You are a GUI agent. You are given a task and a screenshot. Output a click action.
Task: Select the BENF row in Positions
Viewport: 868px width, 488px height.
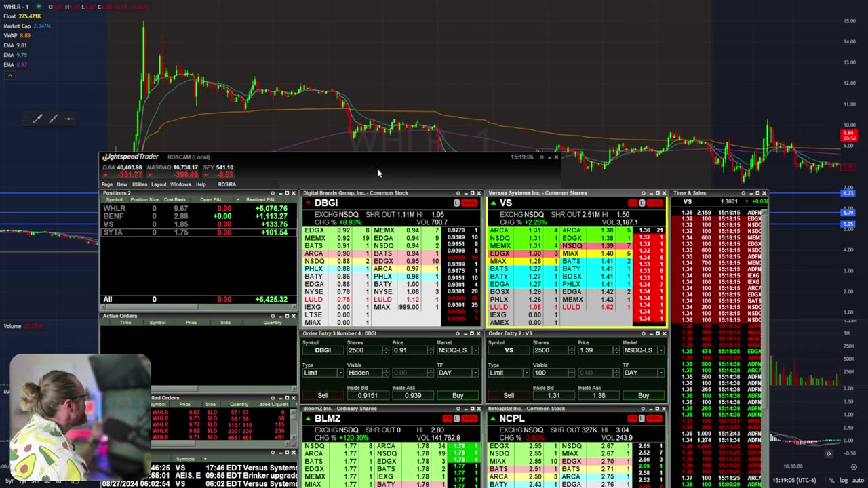[x=198, y=216]
